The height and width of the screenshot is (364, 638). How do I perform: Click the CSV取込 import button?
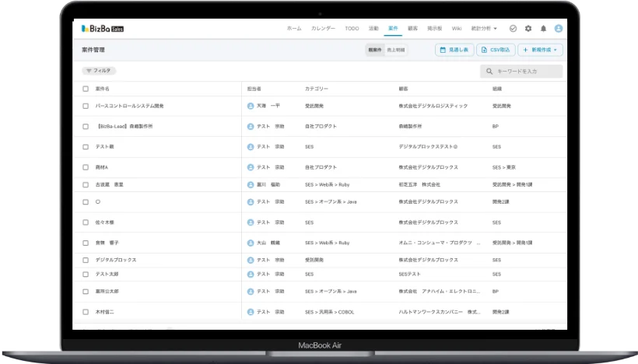pos(496,50)
